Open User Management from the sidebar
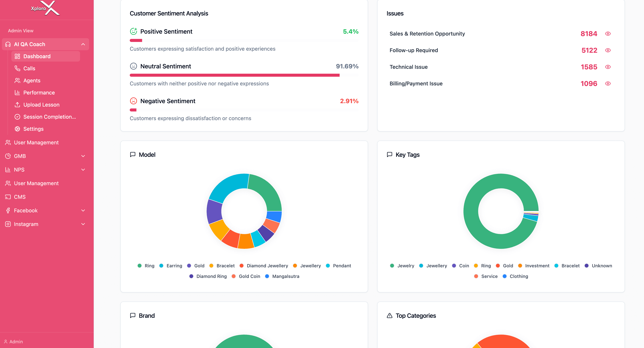644x348 pixels. 36,142
